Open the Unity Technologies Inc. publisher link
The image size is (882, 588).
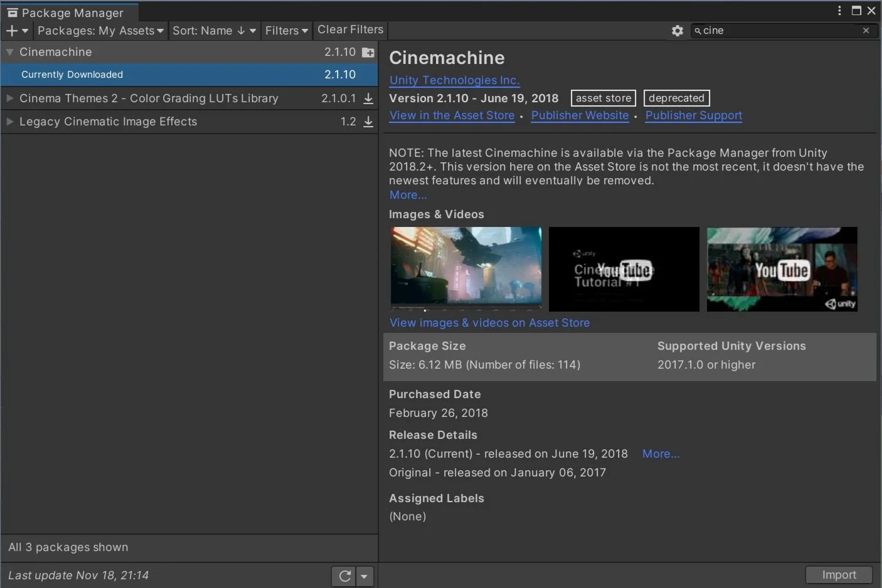(454, 80)
